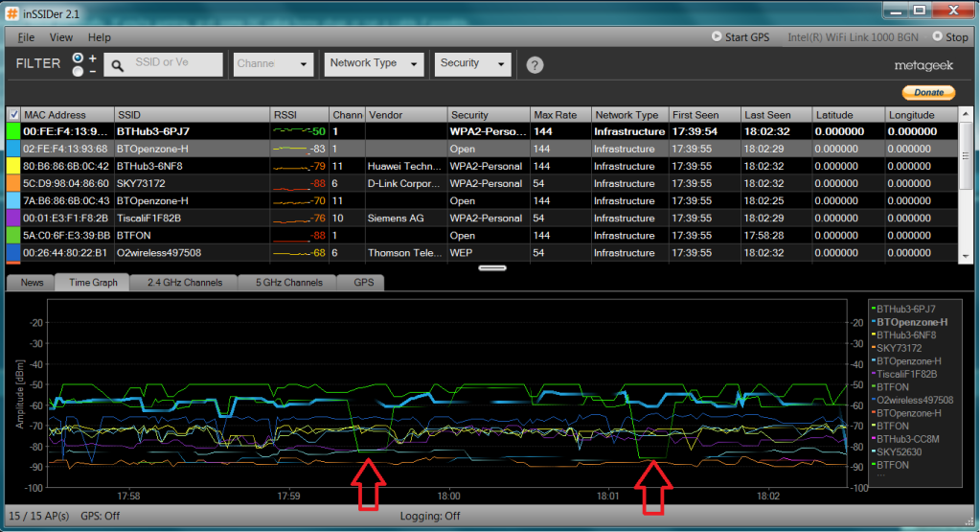The image size is (980, 532).
Task: Sort by the MAC Address column header
Action: pos(67,115)
